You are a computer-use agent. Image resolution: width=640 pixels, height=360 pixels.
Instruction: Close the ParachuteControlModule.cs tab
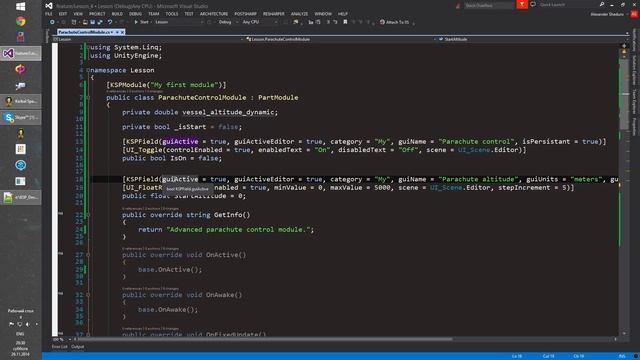pyautogui.click(x=122, y=32)
